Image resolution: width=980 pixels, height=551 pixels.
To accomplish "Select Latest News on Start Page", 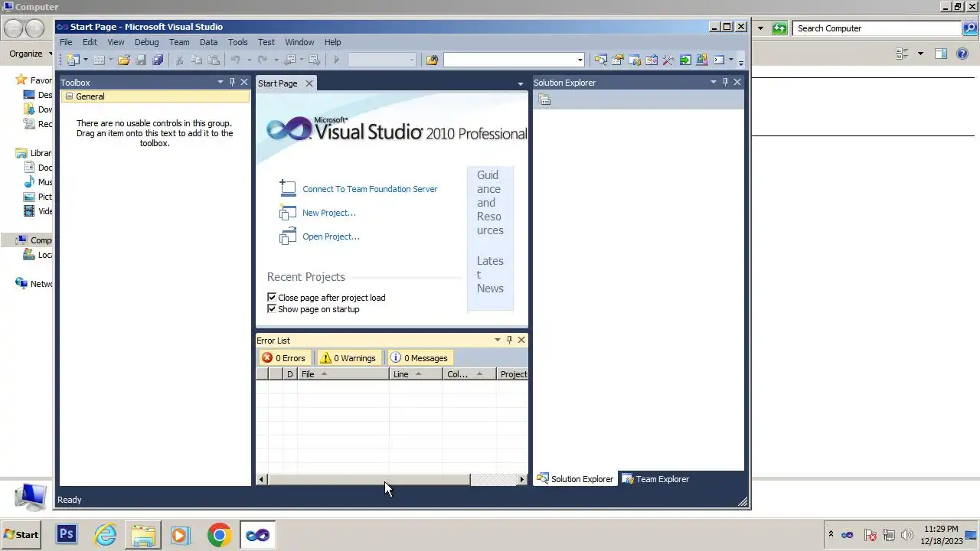I will 490,275.
